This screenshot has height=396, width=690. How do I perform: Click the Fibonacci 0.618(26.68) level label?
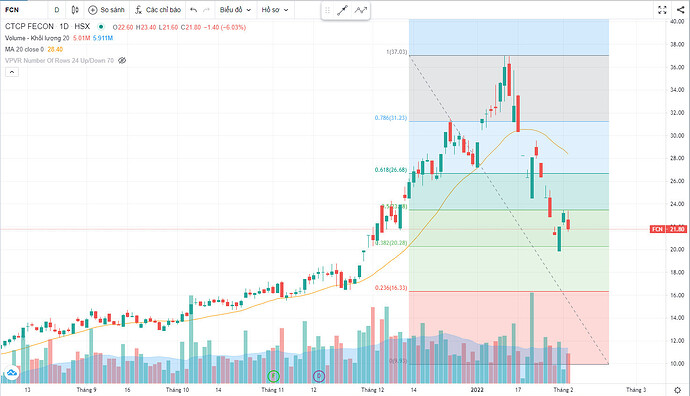pyautogui.click(x=391, y=170)
